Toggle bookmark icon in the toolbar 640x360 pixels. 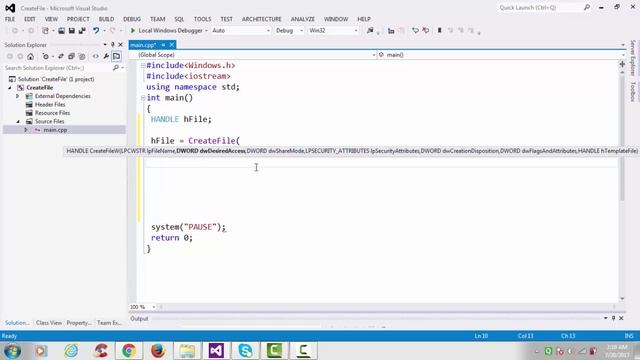coord(440,31)
